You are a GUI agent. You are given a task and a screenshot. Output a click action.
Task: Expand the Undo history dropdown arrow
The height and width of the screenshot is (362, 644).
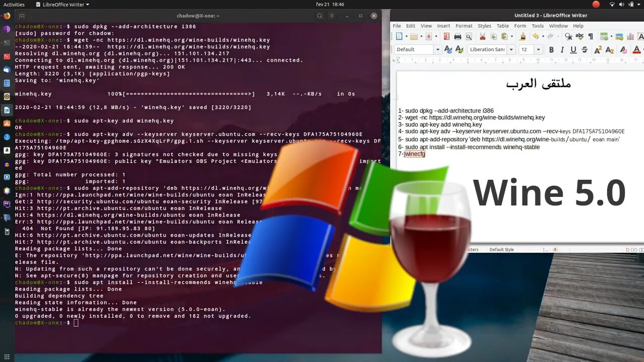click(543, 36)
